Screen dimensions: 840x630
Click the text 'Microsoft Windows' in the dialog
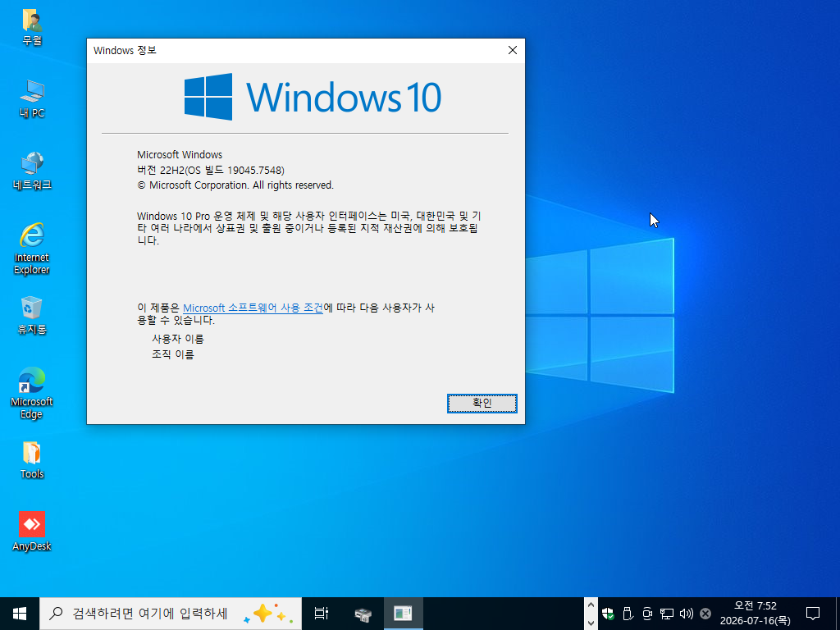(x=180, y=155)
